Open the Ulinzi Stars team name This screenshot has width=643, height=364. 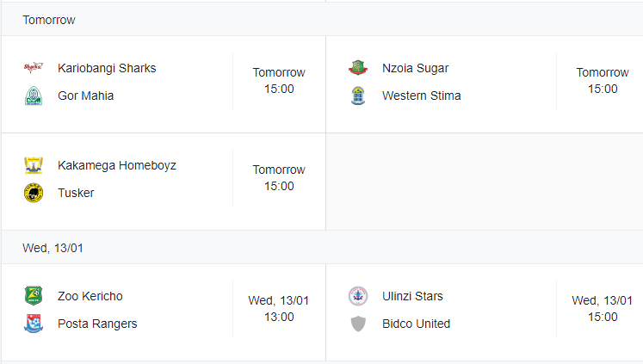click(x=412, y=296)
